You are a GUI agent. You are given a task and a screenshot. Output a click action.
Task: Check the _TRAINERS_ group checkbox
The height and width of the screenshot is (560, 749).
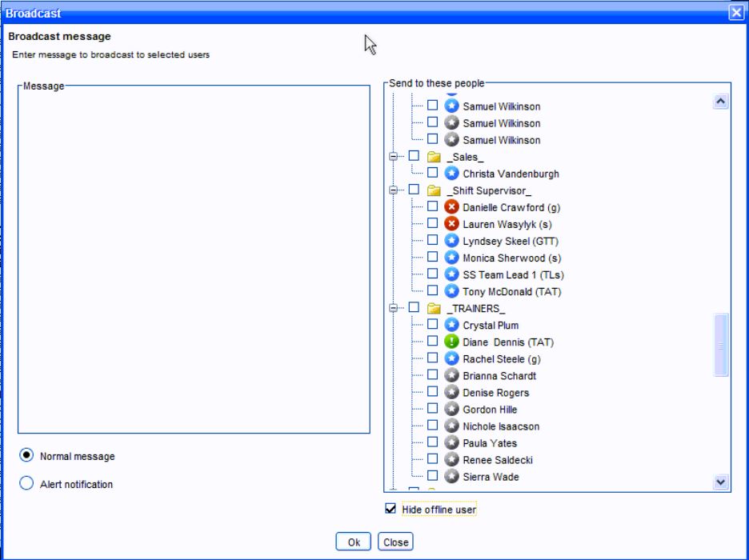[414, 308]
